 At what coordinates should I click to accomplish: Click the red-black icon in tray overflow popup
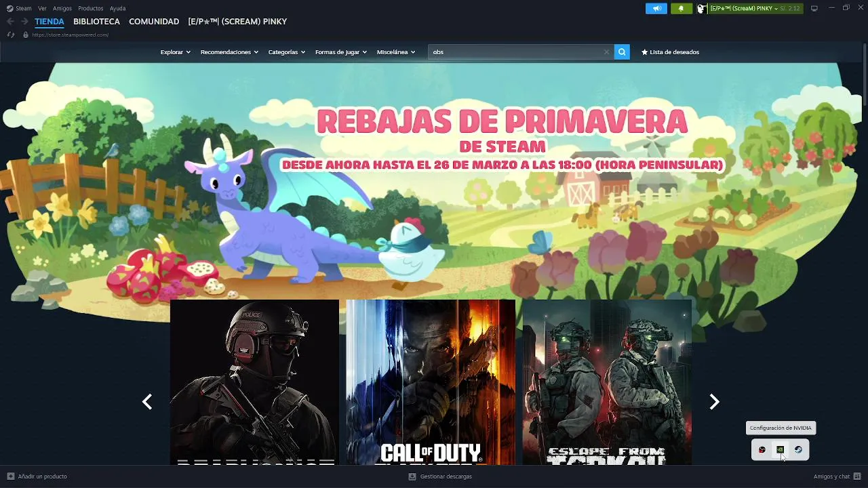point(762,449)
